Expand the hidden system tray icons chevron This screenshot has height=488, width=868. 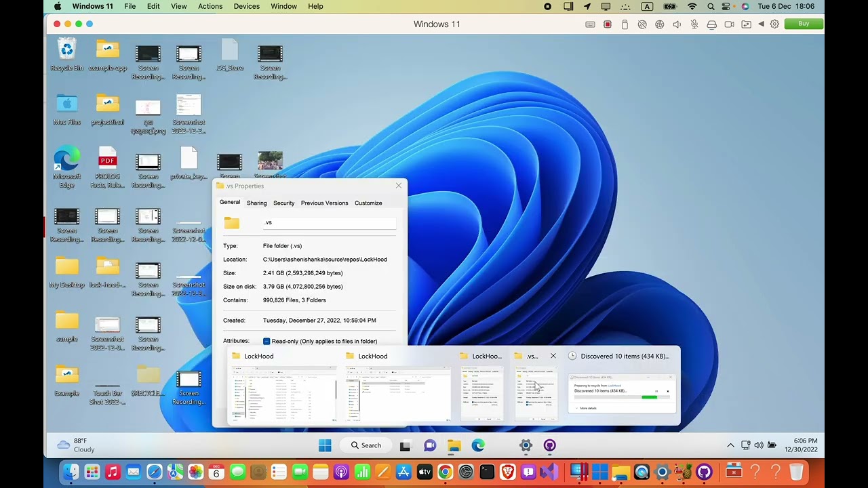click(730, 445)
